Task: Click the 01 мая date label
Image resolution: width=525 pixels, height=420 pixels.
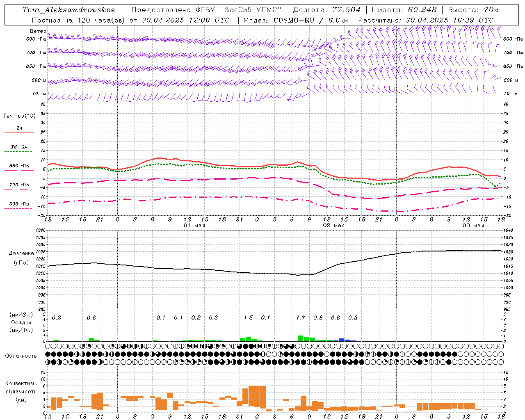Action: click(x=194, y=226)
